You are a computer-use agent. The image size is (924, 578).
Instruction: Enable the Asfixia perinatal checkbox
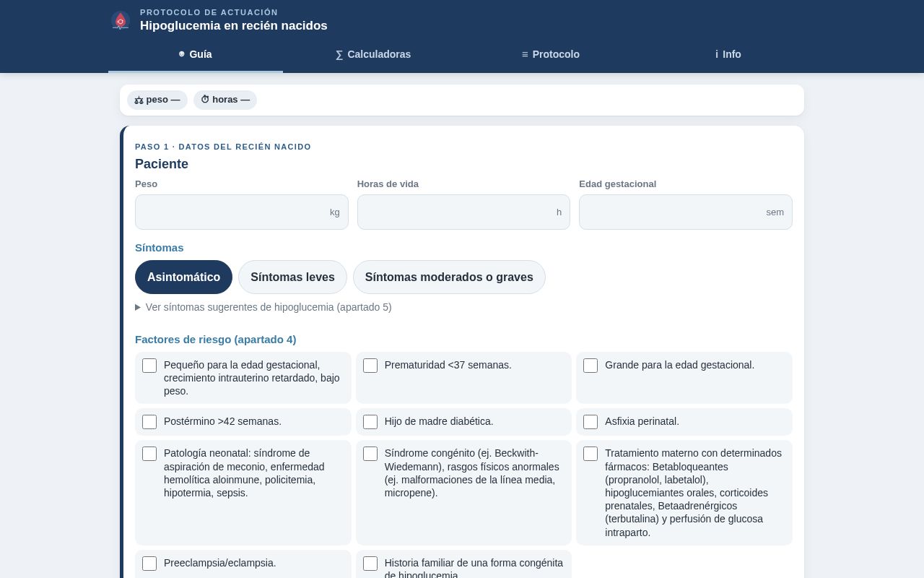[590, 422]
